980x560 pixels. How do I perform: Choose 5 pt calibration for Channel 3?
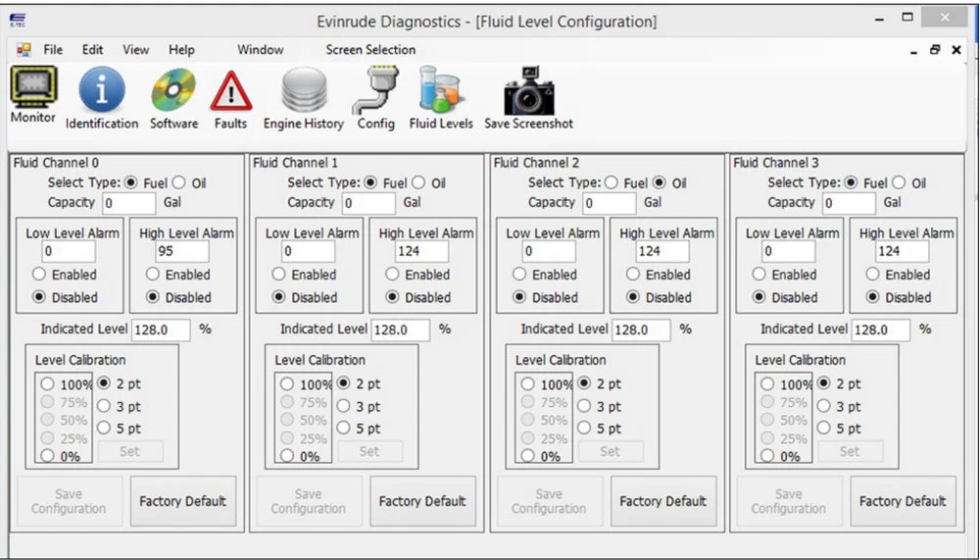[x=824, y=428]
